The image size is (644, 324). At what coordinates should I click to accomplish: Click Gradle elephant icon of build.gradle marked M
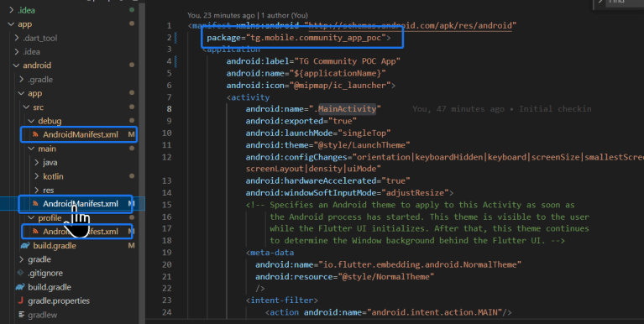tap(25, 246)
